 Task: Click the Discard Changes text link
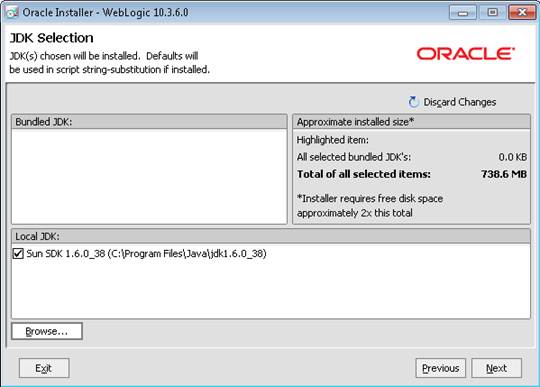pos(460,102)
